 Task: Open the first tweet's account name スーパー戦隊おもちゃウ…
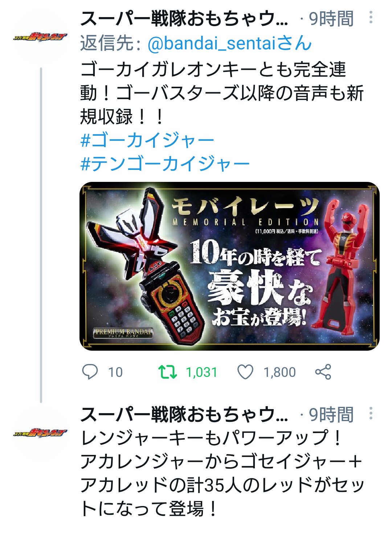tap(184, 19)
